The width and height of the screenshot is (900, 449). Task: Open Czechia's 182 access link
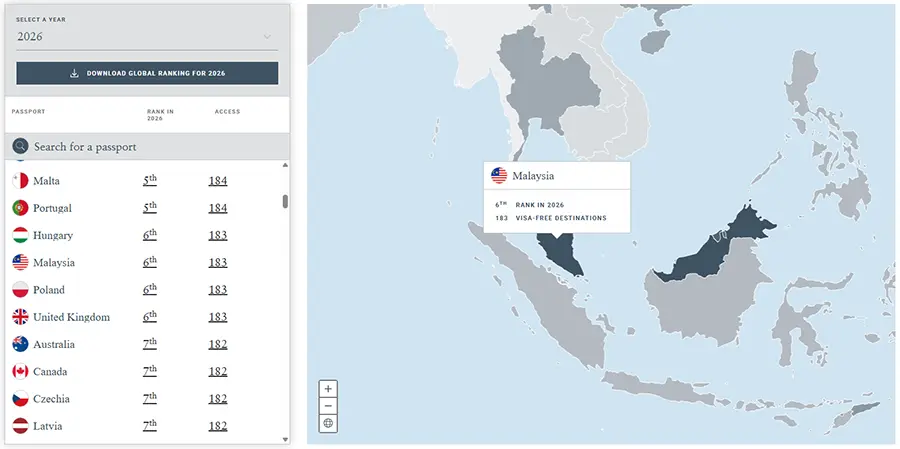coord(218,399)
